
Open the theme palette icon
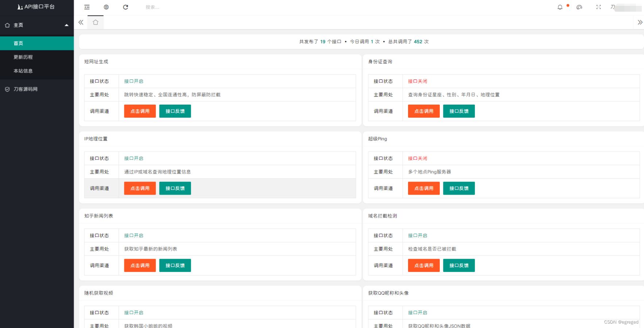click(579, 7)
